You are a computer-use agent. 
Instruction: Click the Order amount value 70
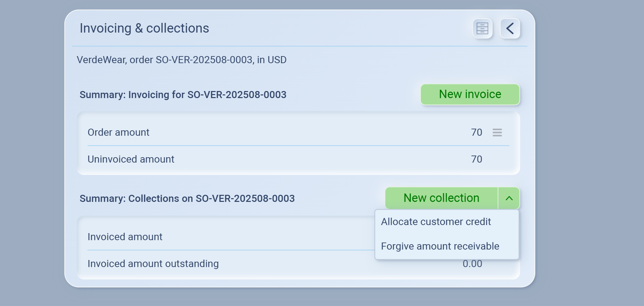[476, 132]
